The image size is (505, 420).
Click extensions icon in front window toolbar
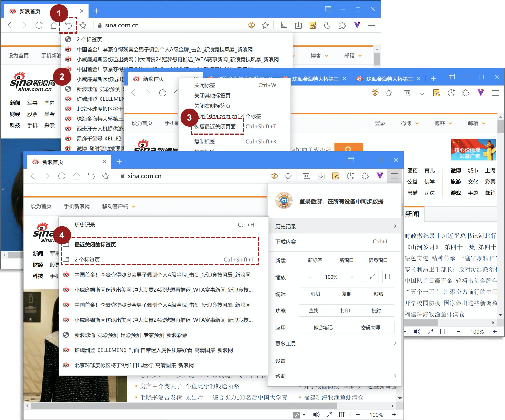[365, 176]
